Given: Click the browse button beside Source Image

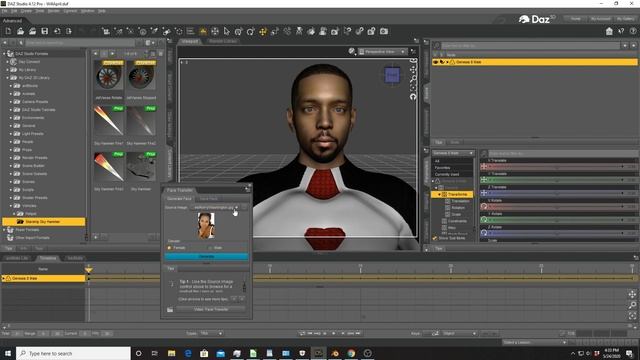Looking at the screenshot, I should point(244,207).
